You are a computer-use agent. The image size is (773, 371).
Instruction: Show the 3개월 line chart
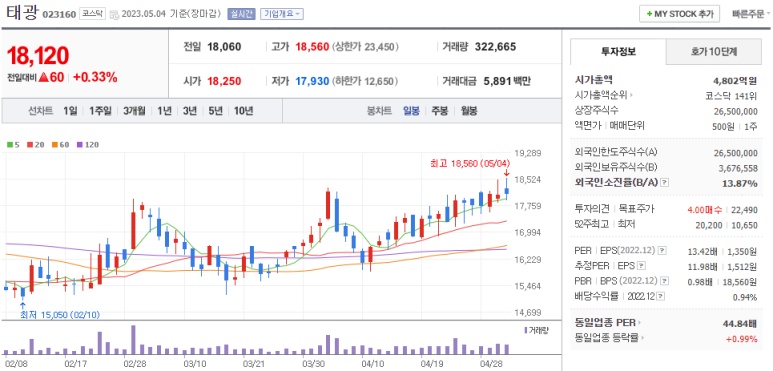tap(134, 111)
